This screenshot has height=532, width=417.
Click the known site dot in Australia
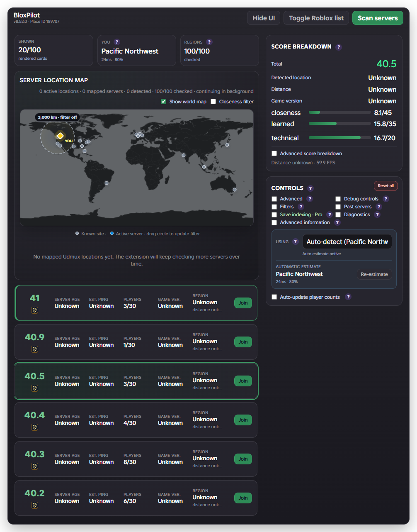235,190
